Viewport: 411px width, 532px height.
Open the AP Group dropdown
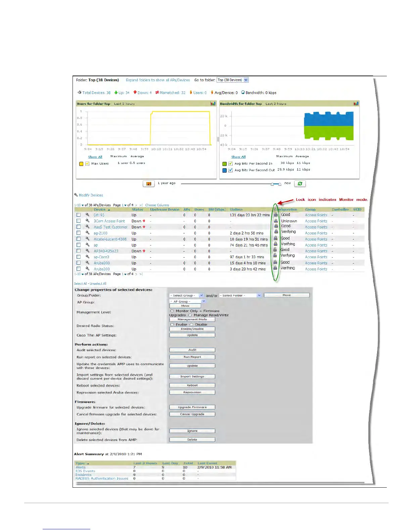pos(187,301)
